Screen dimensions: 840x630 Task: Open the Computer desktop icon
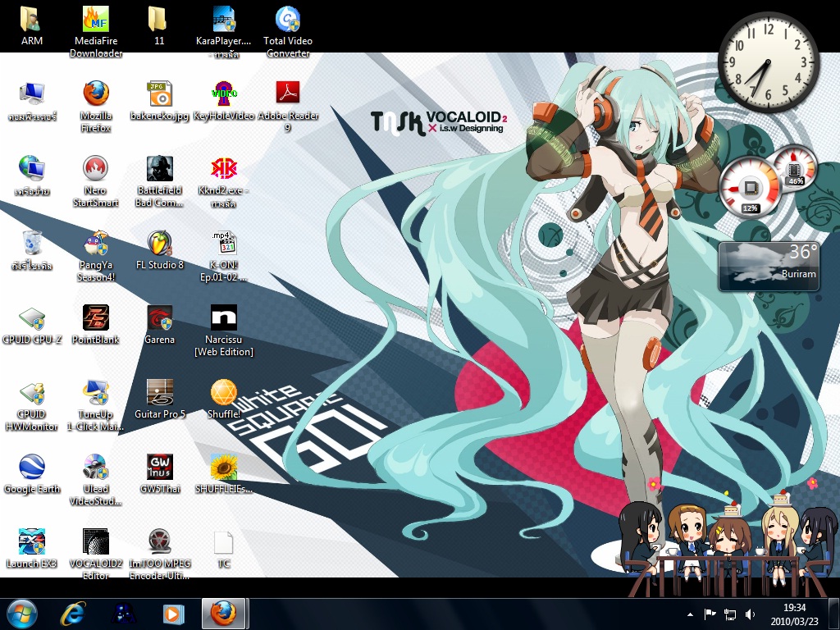click(32, 101)
